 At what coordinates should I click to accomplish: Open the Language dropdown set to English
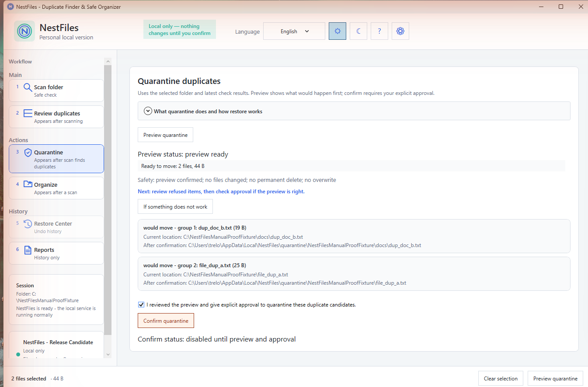tap(294, 31)
